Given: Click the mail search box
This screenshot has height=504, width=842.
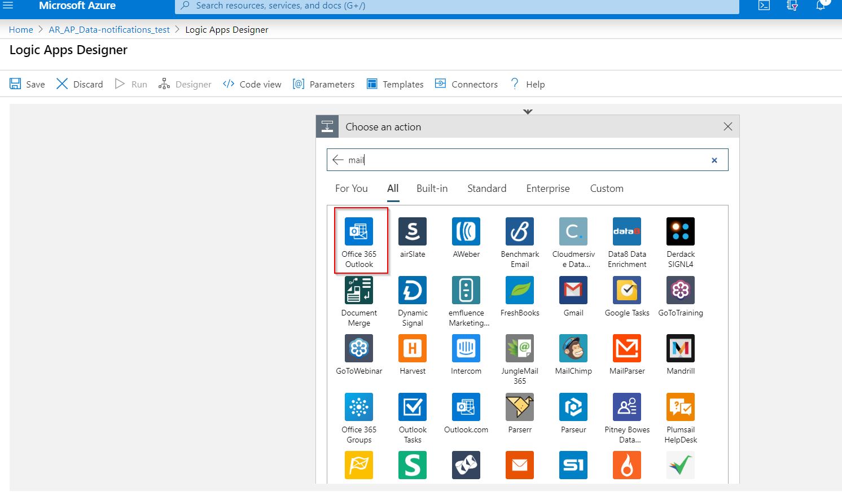Looking at the screenshot, I should pos(527,160).
